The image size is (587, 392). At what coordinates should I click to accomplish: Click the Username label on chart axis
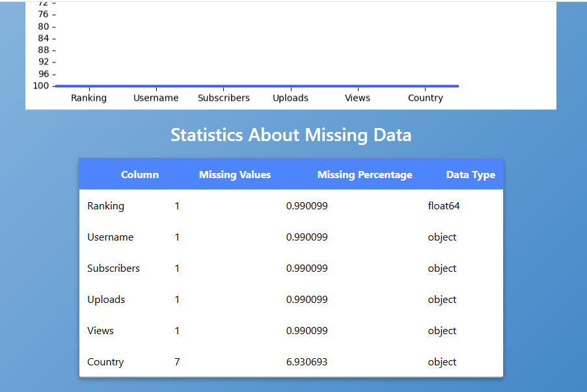tap(156, 98)
